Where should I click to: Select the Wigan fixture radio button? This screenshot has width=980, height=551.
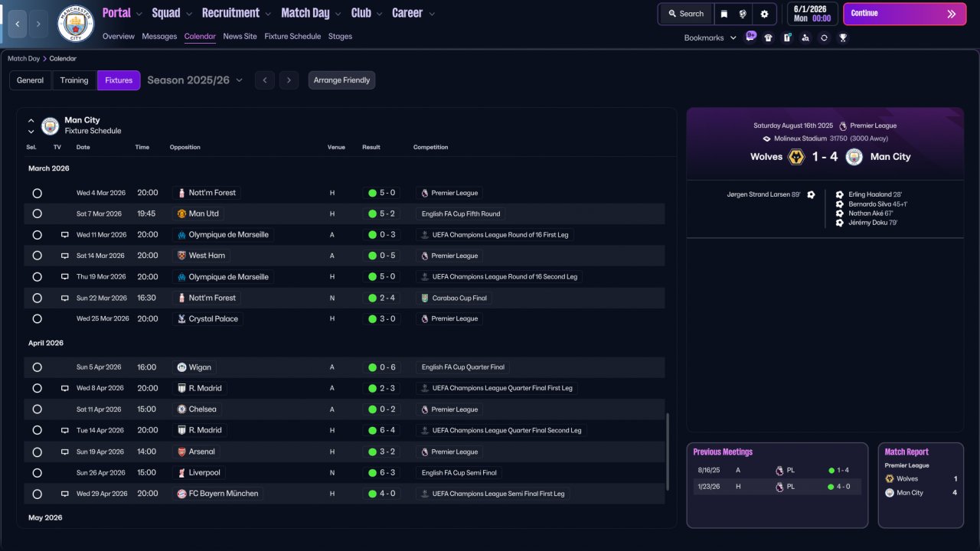(x=37, y=367)
